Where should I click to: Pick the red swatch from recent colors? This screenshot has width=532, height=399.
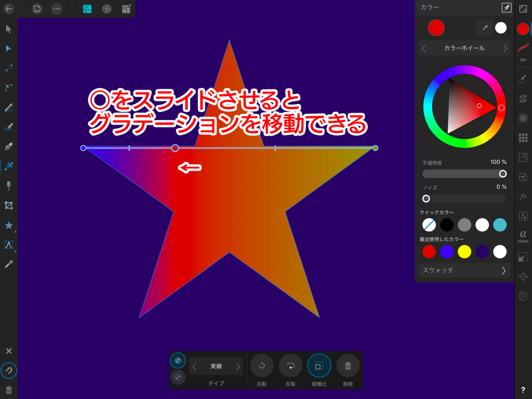[429, 251]
